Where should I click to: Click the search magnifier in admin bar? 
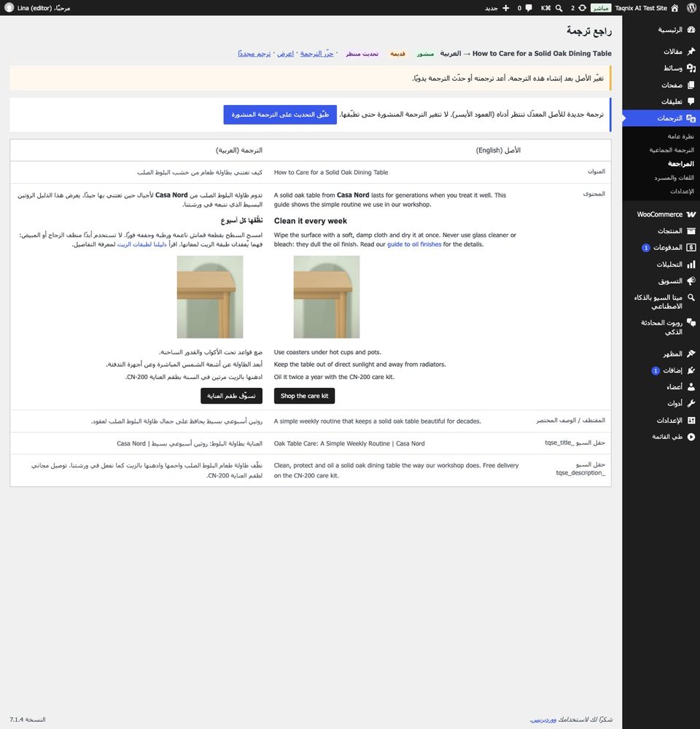pos(559,8)
